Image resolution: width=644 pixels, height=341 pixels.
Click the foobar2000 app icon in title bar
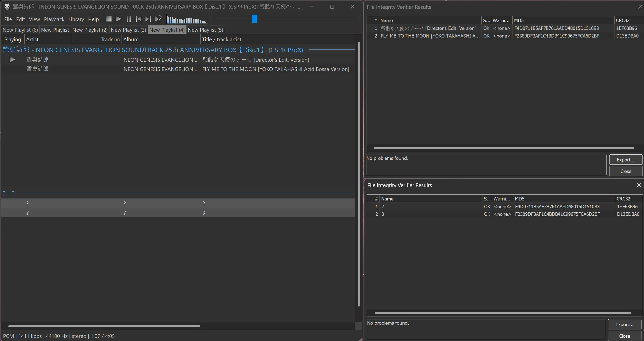click(x=7, y=7)
